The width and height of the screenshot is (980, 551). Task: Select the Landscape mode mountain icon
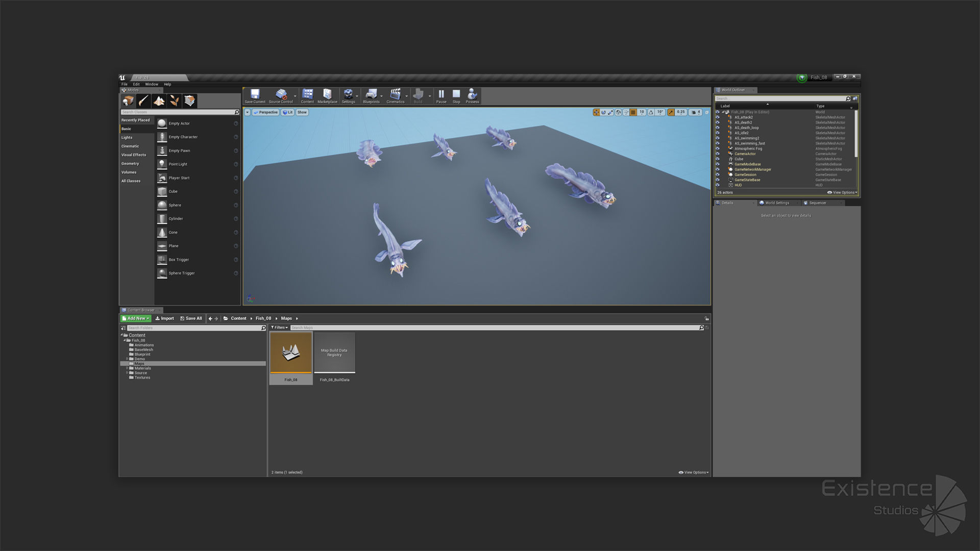click(159, 101)
